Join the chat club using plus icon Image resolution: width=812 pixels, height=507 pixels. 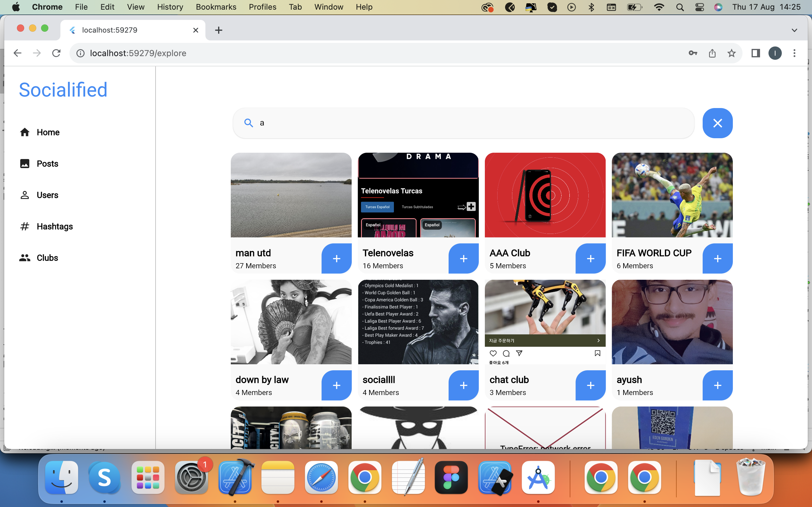pyautogui.click(x=590, y=385)
